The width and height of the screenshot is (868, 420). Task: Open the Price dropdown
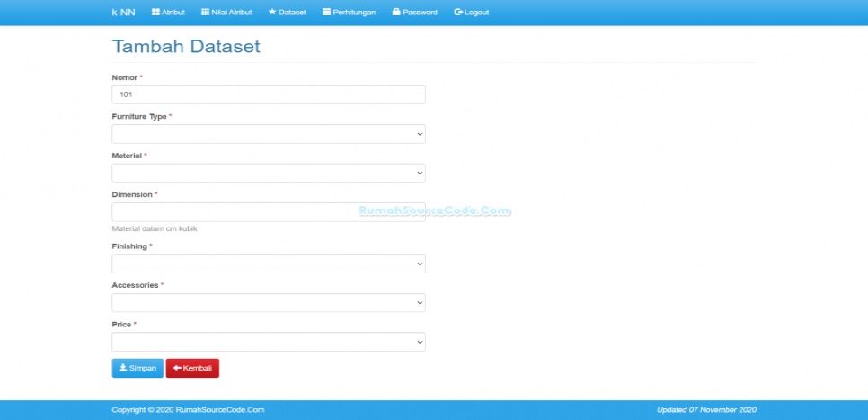269,342
